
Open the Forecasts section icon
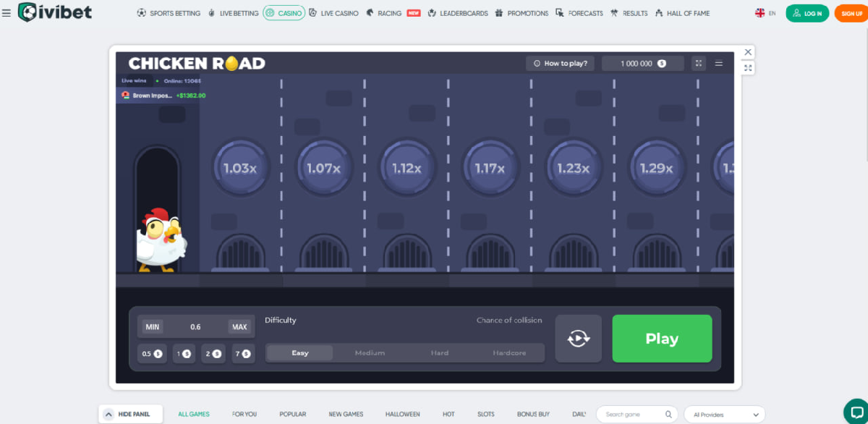pos(559,12)
